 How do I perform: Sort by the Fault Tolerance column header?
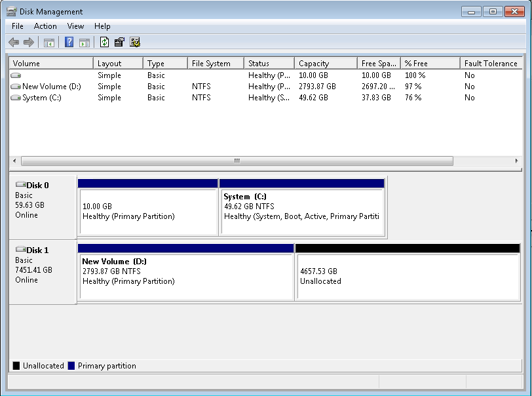coord(491,64)
